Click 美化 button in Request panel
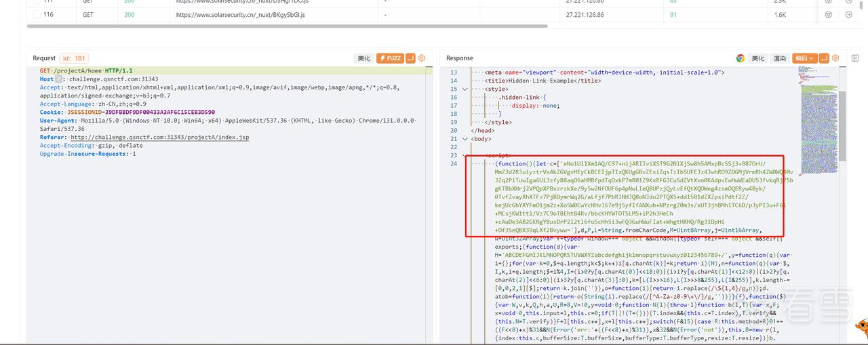The width and height of the screenshot is (868, 345). point(364,58)
